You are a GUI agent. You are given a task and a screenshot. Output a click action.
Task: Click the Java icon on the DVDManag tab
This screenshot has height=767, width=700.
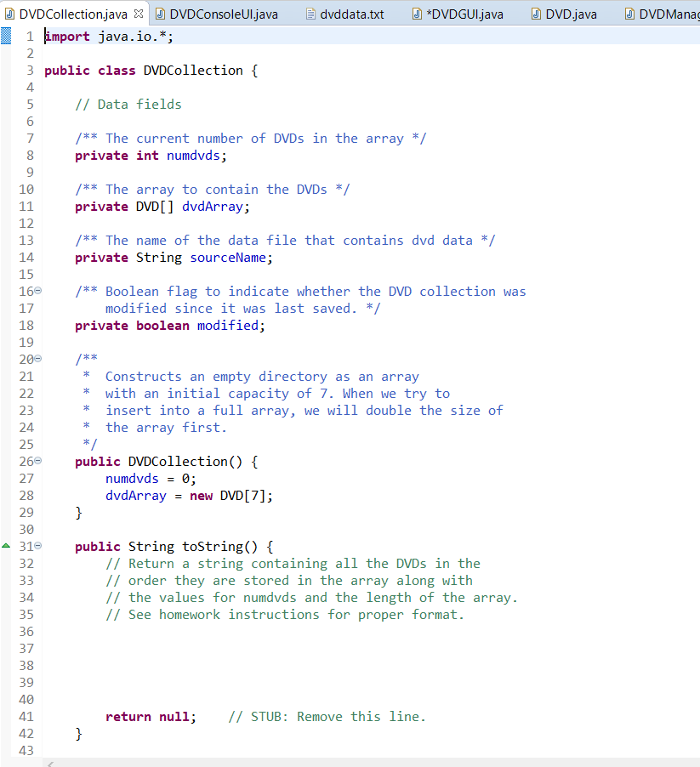[x=628, y=14]
